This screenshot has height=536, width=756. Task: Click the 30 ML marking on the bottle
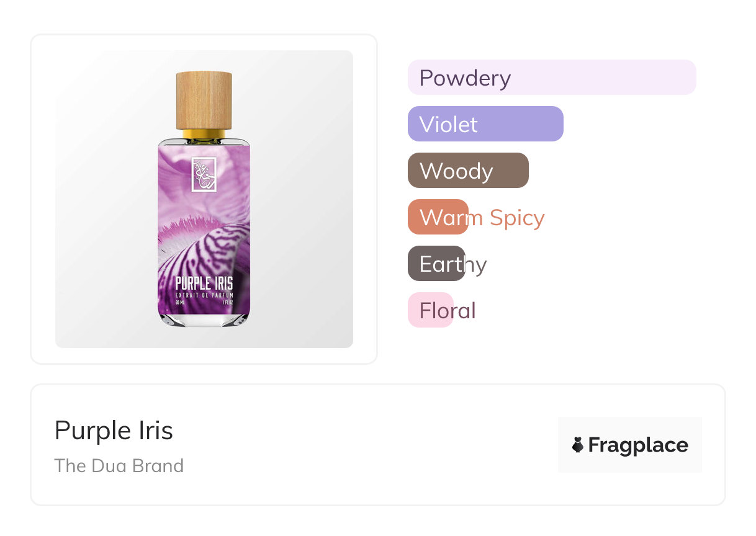click(x=180, y=303)
